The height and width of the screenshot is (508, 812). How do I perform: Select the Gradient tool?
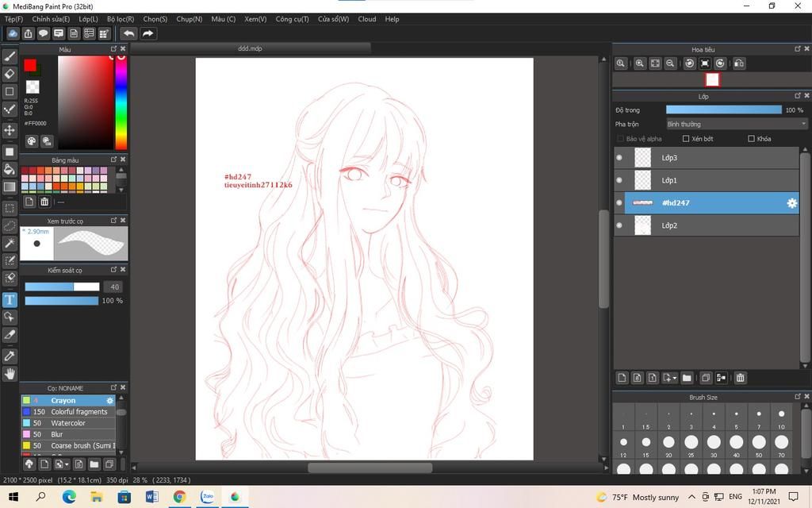pos(10,187)
